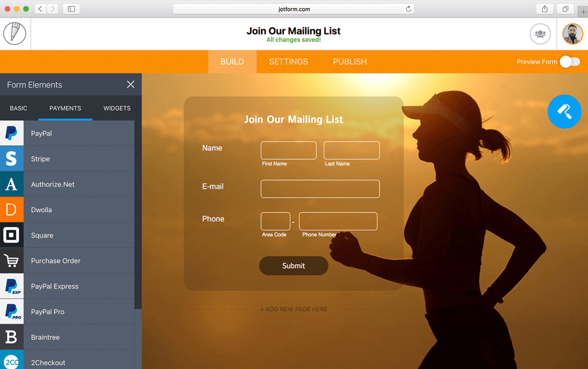This screenshot has height=369, width=588.
Task: Click the PayPal payment icon
Action: pyautogui.click(x=12, y=133)
